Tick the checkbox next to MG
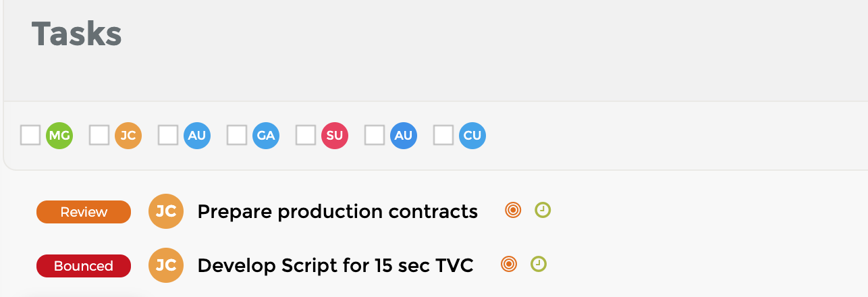This screenshot has width=868, height=297. [x=30, y=136]
